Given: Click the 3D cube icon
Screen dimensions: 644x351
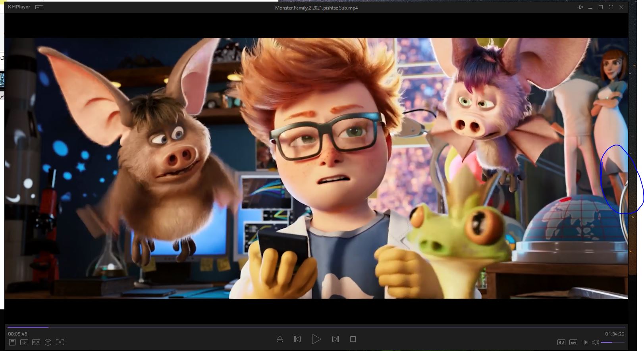Looking at the screenshot, I should [48, 342].
